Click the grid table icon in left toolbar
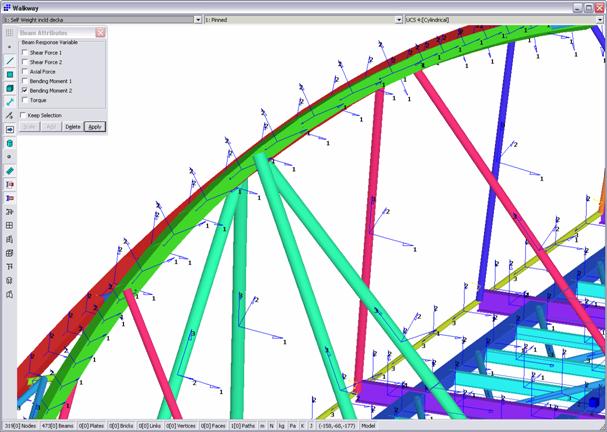The width and height of the screenshot is (607, 432). point(9,225)
